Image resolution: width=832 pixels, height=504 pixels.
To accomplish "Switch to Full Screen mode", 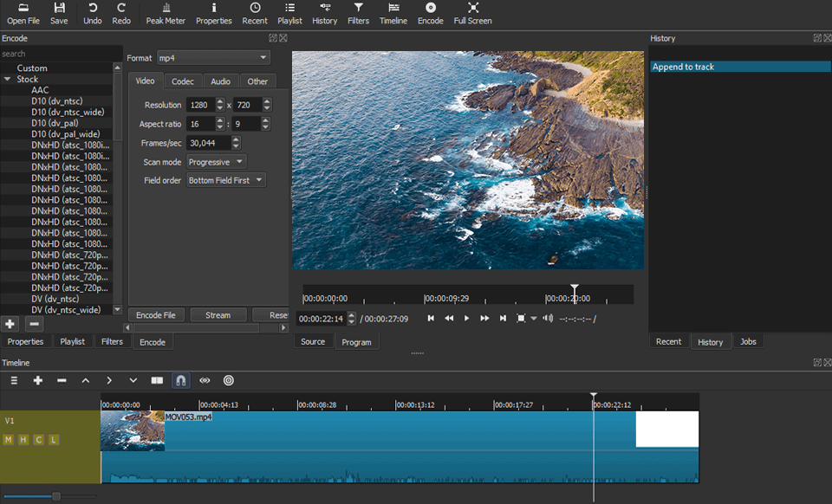I will 471,12.
